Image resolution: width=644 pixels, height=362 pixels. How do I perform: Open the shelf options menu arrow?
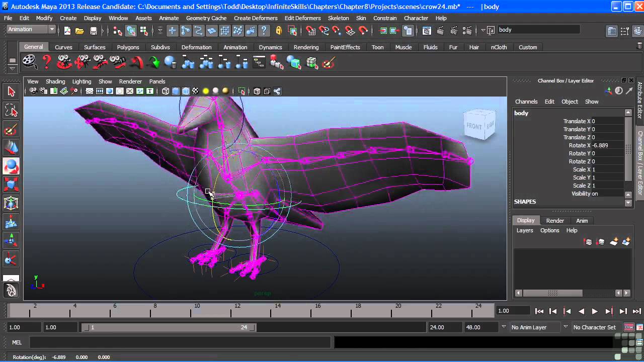coord(13,68)
